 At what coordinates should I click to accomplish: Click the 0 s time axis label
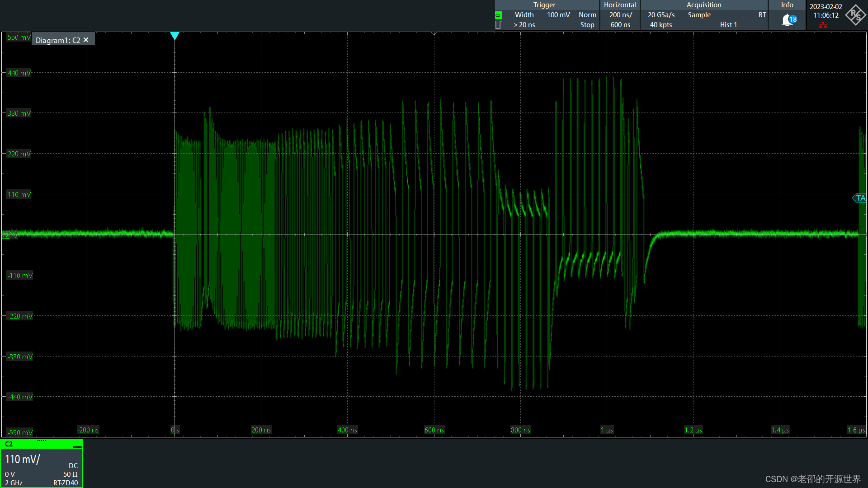175,430
